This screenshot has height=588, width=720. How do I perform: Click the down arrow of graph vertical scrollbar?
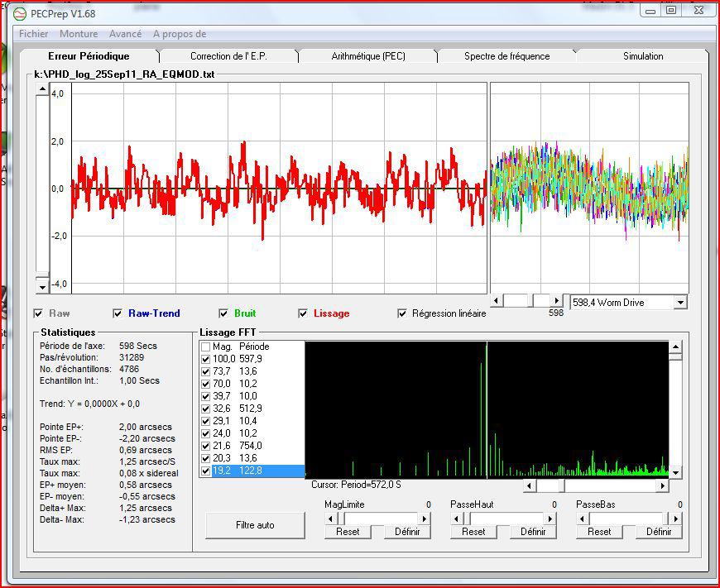coord(43,286)
